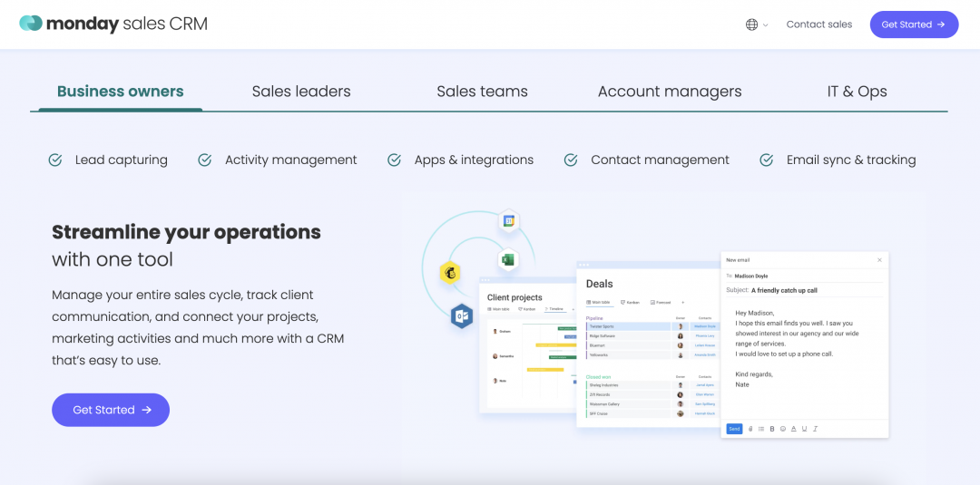
Task: Click the Lead capturing check icon
Action: (55, 160)
